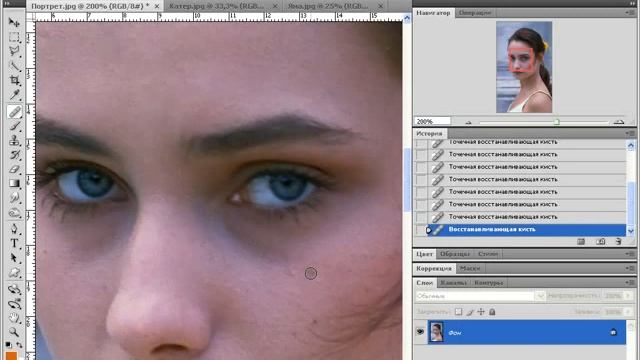Collapse the right panel dock
Viewport: 640px width, 360px height.
[x=633, y=3]
